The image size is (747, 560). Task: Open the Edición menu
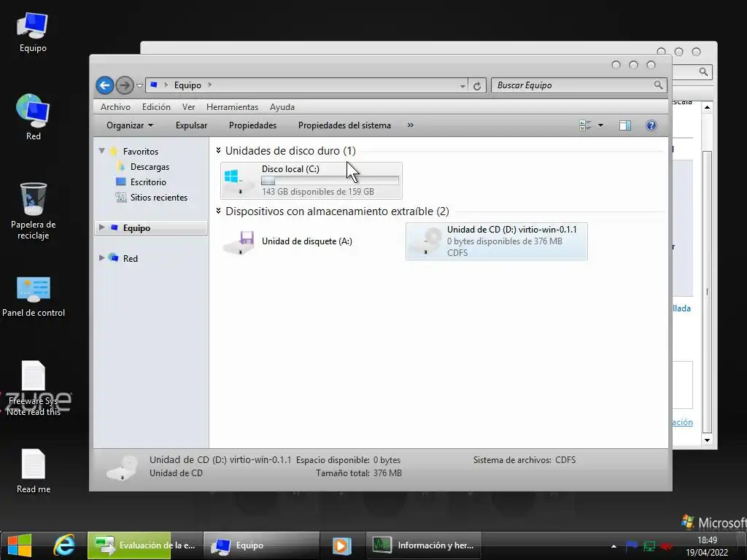(156, 107)
